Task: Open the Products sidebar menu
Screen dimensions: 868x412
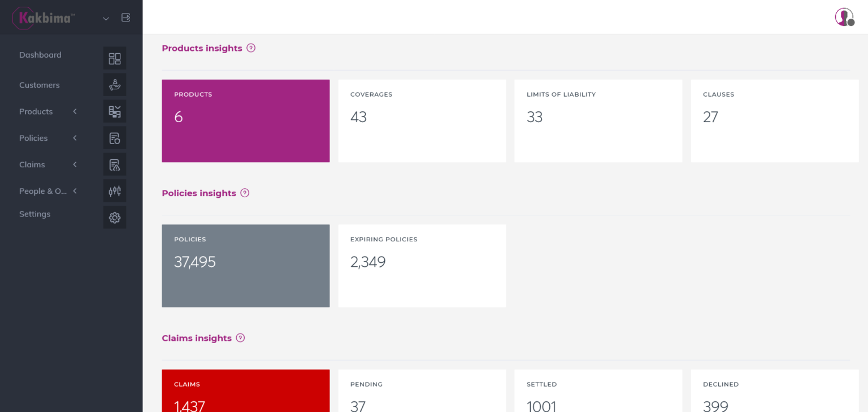Action: coord(36,111)
